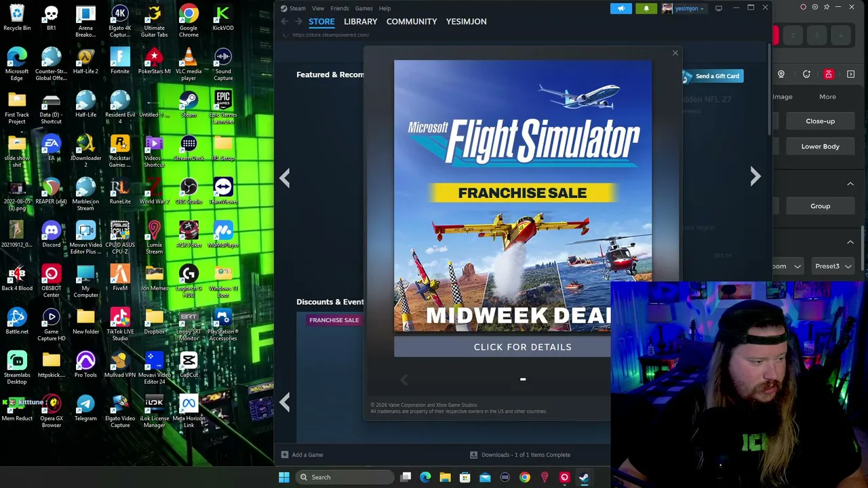Collapse the section above the Preset3 dropdown
Image resolution: width=868 pixels, height=488 pixels.
click(x=850, y=242)
